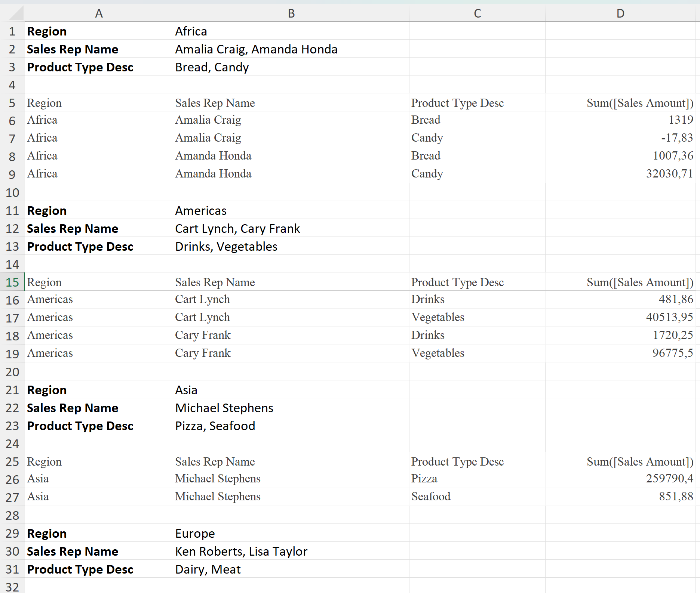The image size is (700, 593).
Task: Click cell containing Cart Lynch, Cary Frank
Action: coord(237,229)
